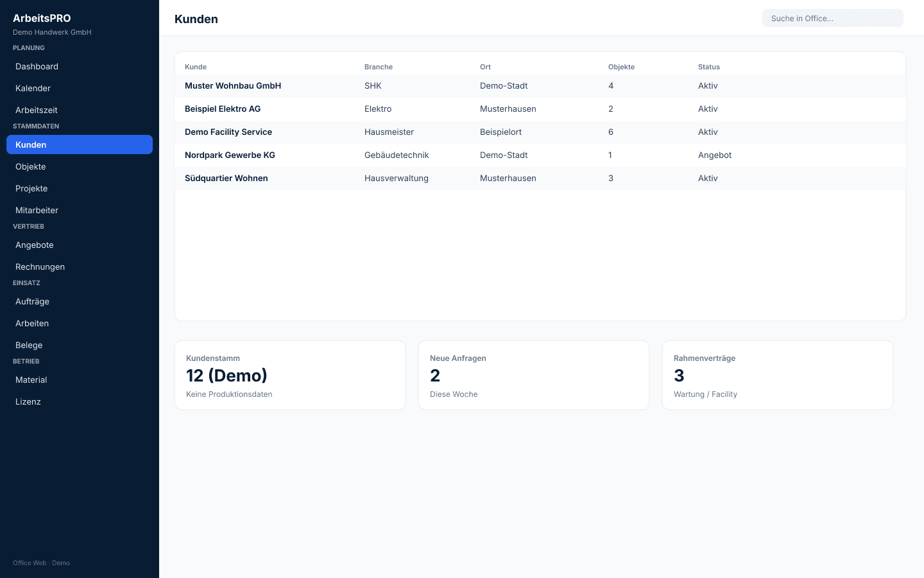924x578 pixels.
Task: Select Arbeiten in the sidebar
Action: pos(80,323)
